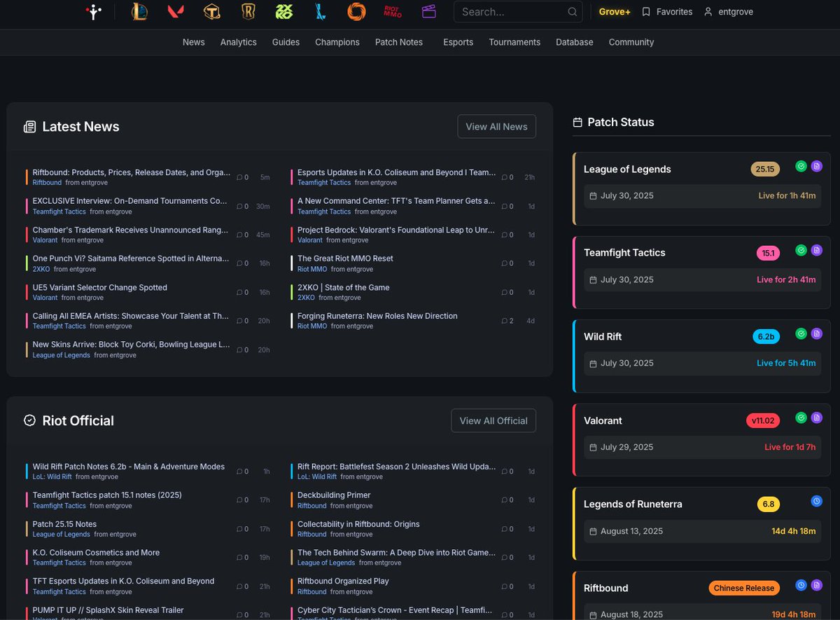Click the View All Official button
This screenshot has width=840, height=620.
click(494, 421)
